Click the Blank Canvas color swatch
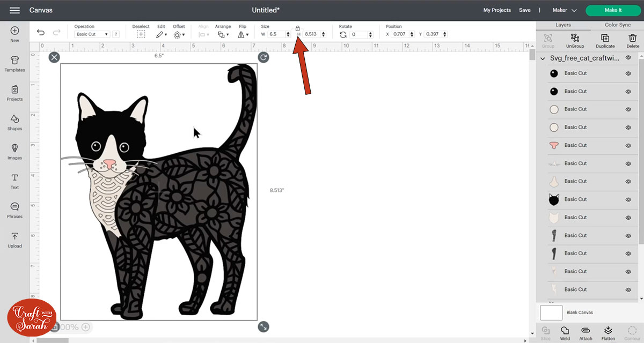644x343 pixels. (551, 312)
